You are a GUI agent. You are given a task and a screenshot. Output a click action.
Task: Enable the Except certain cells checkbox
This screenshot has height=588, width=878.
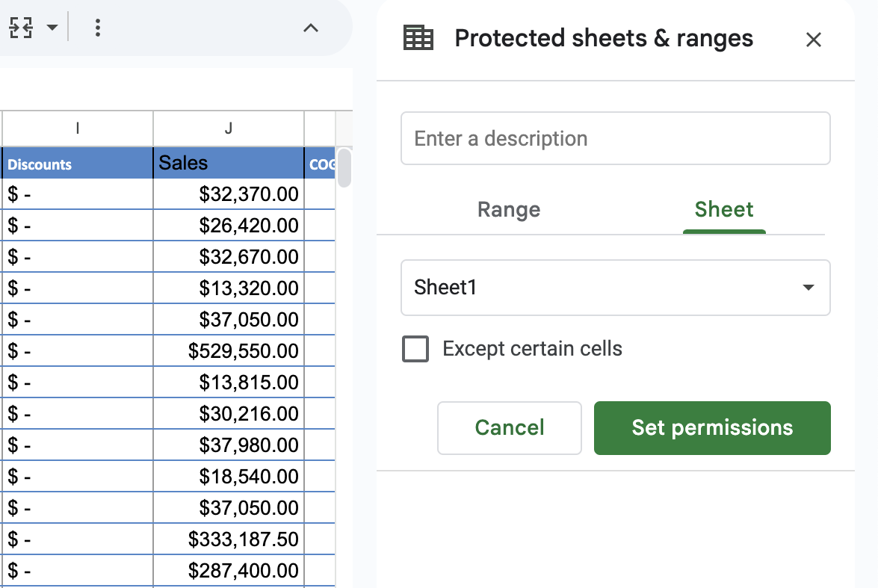click(x=415, y=349)
